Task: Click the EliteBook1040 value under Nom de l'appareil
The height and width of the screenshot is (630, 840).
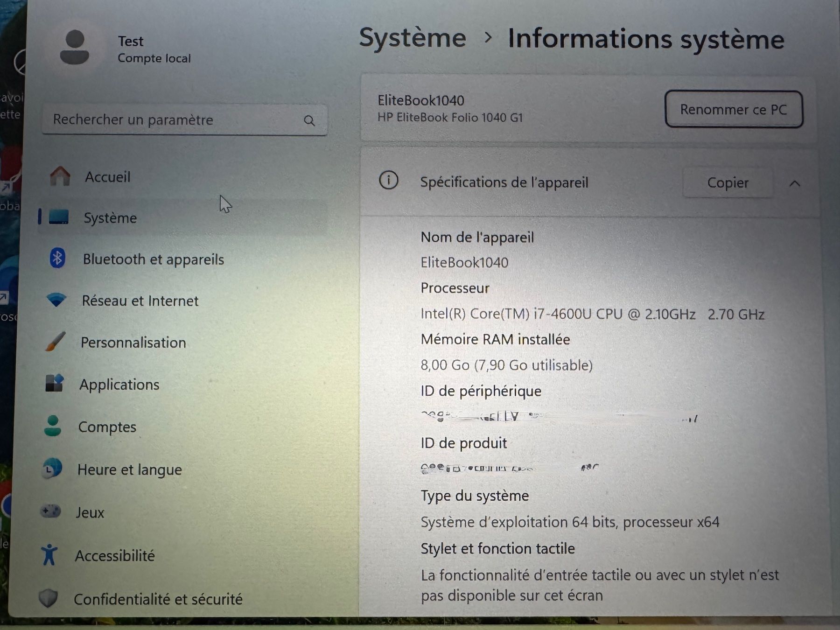Action: click(x=464, y=262)
